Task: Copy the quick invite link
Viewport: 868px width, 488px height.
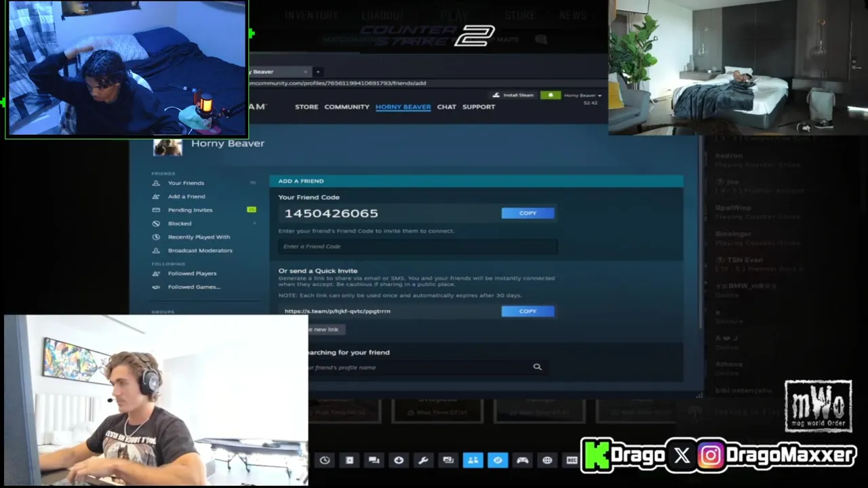Action: [528, 311]
